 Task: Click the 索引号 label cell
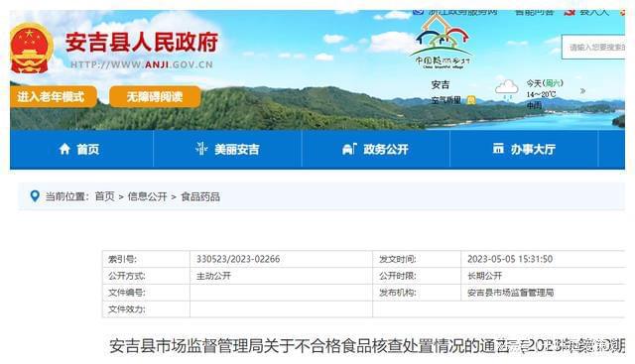(146, 259)
